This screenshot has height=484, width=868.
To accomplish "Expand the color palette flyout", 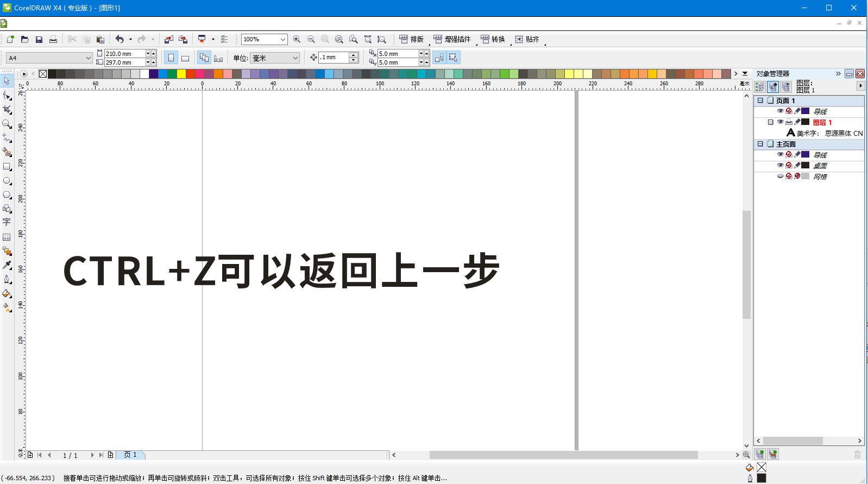I will 745,73.
